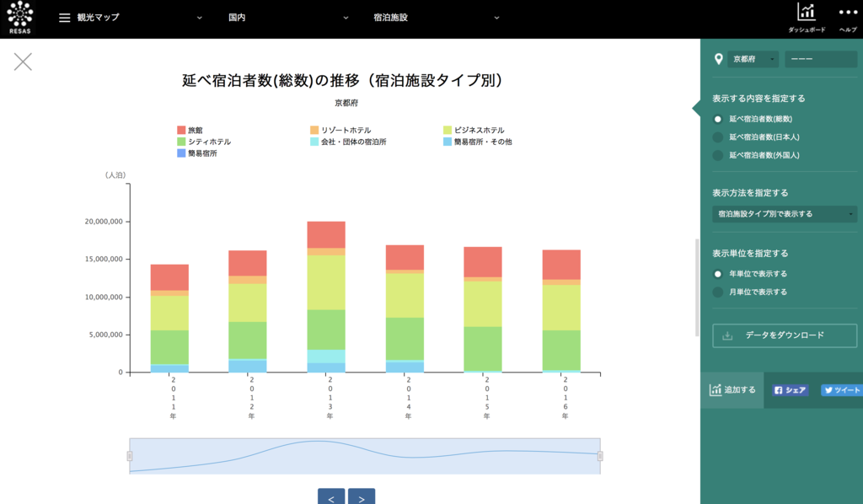This screenshot has height=504, width=863.
Task: Click the ヘルプ label text
Action: (x=848, y=30)
